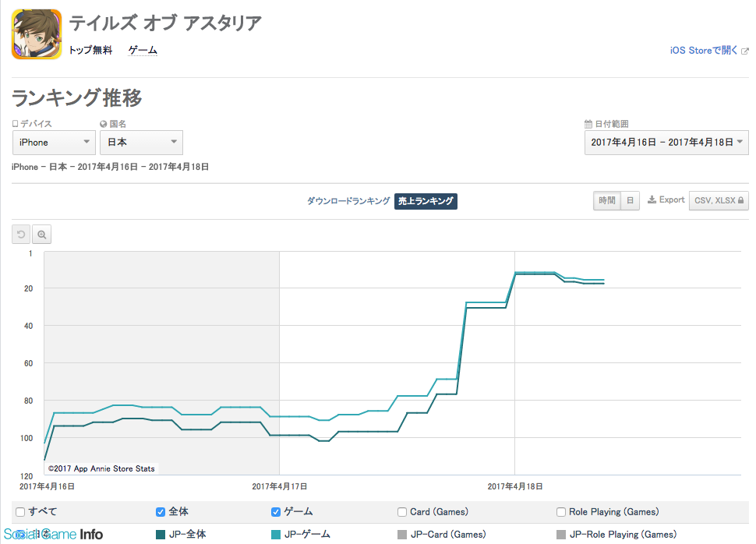
Task: Click the external link icon beside iOS Store
Action: pos(745,51)
